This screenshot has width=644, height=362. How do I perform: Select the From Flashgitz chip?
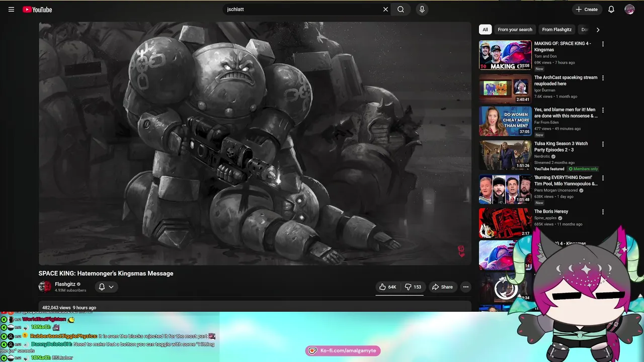[557, 30]
